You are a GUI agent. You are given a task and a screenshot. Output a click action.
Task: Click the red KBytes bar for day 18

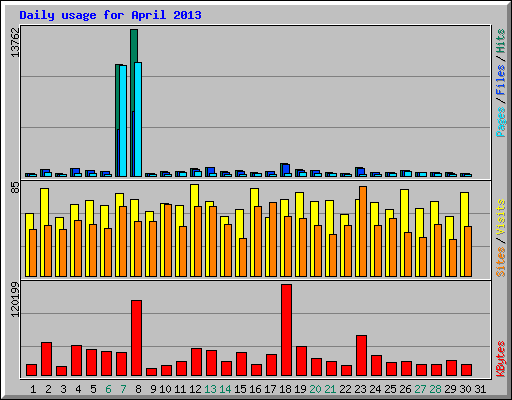[286, 330]
